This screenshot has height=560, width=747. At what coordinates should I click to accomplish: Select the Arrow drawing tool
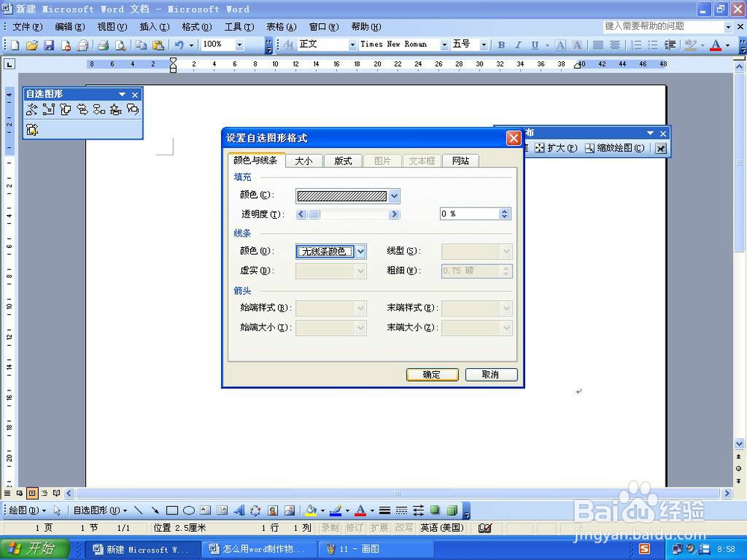(x=155, y=511)
